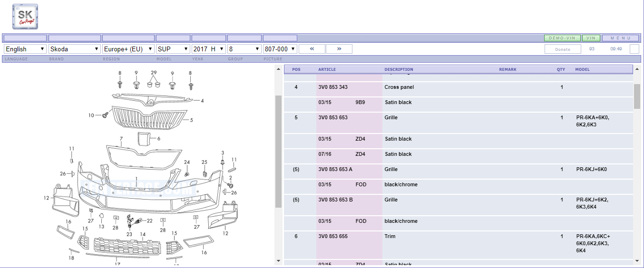644x268 pixels.
Task: Click the diagram pane scrollbar thumb
Action: [278, 152]
